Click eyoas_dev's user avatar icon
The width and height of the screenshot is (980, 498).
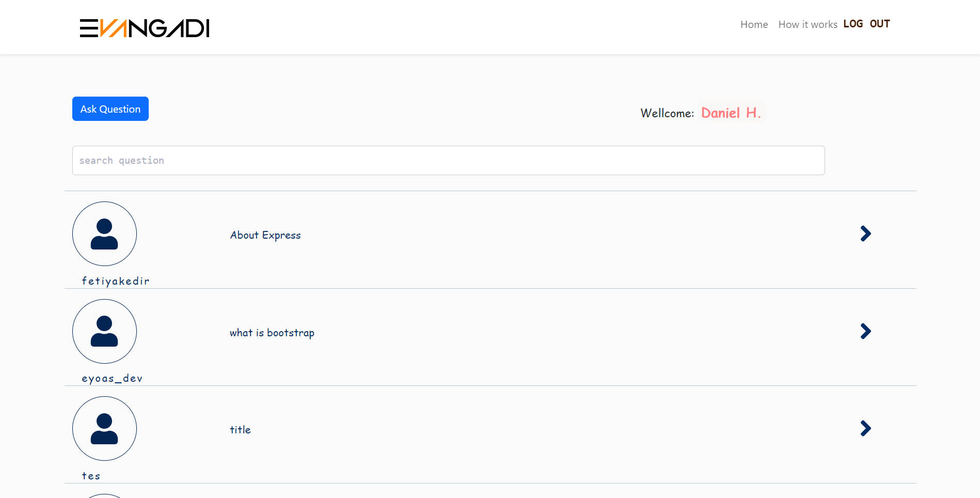[104, 331]
